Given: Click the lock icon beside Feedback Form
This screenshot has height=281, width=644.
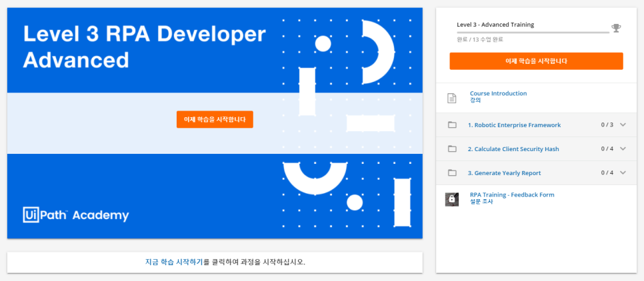Looking at the screenshot, I should coord(452,199).
